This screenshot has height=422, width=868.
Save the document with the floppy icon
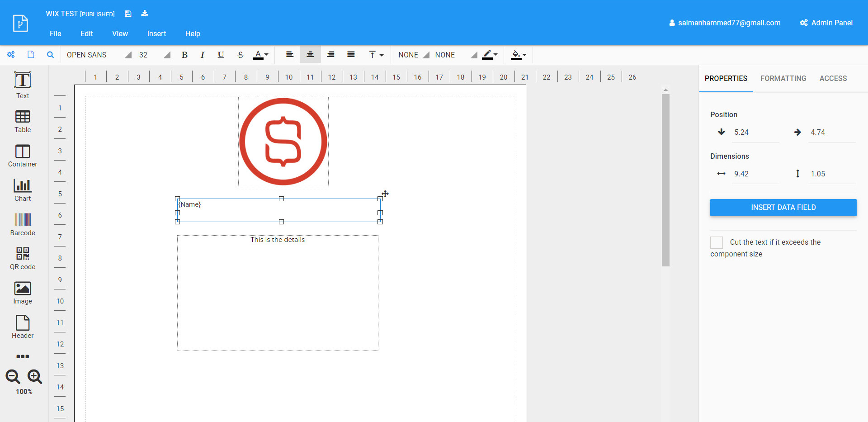[x=128, y=14]
